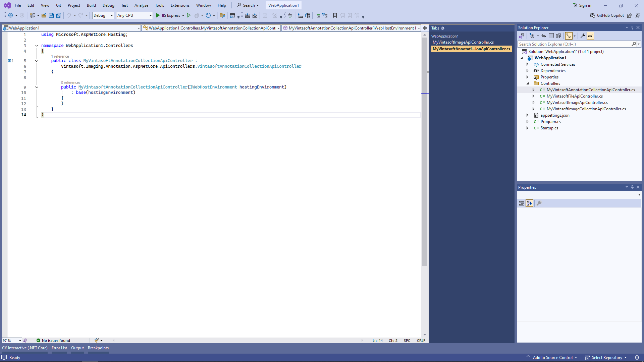Click the Save All toolbar icon
Screen dimensions: 644x362
[59, 15]
